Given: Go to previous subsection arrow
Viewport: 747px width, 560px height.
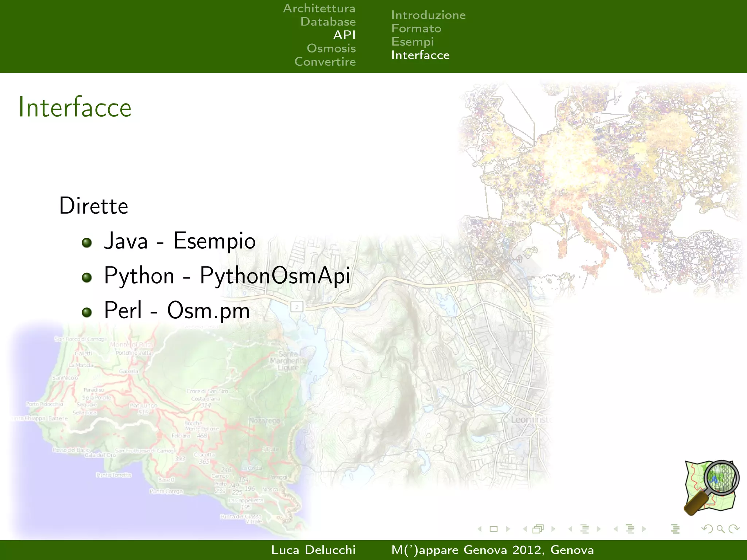Looking at the screenshot, I should click(x=570, y=529).
